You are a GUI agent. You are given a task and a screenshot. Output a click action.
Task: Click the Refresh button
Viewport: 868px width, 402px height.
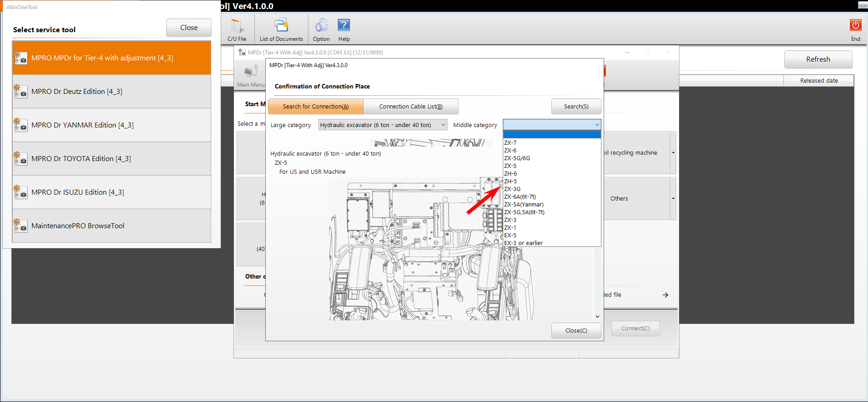click(818, 59)
